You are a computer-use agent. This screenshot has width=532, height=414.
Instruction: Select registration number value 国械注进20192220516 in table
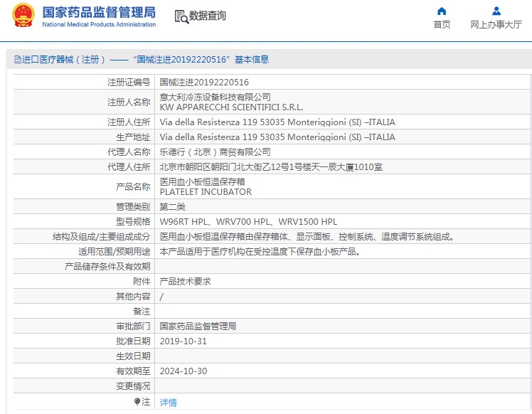click(204, 82)
